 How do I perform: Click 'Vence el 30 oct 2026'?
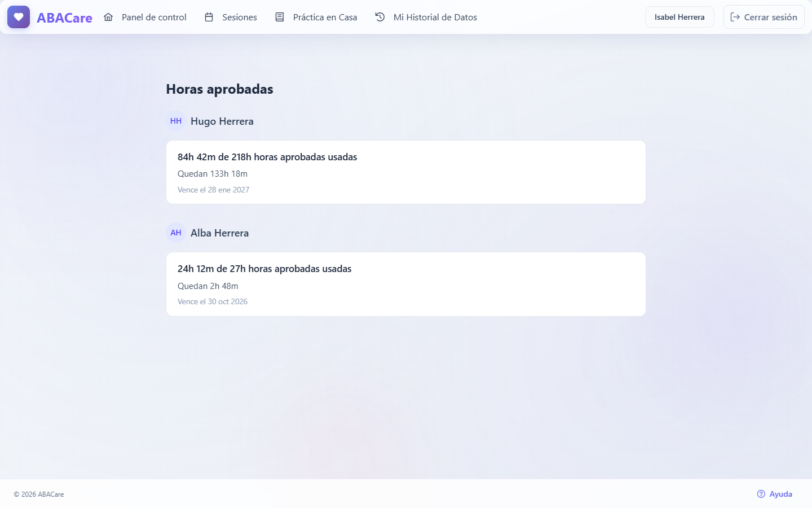click(x=213, y=301)
